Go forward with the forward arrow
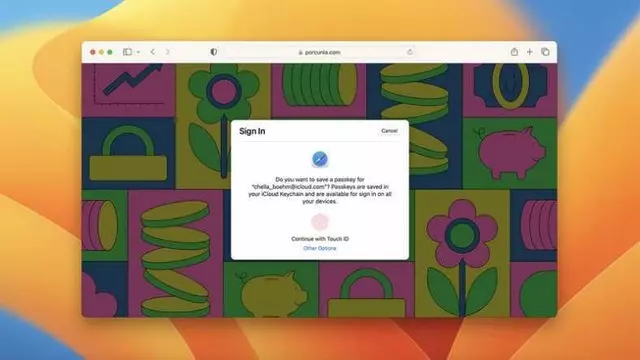 (167, 52)
